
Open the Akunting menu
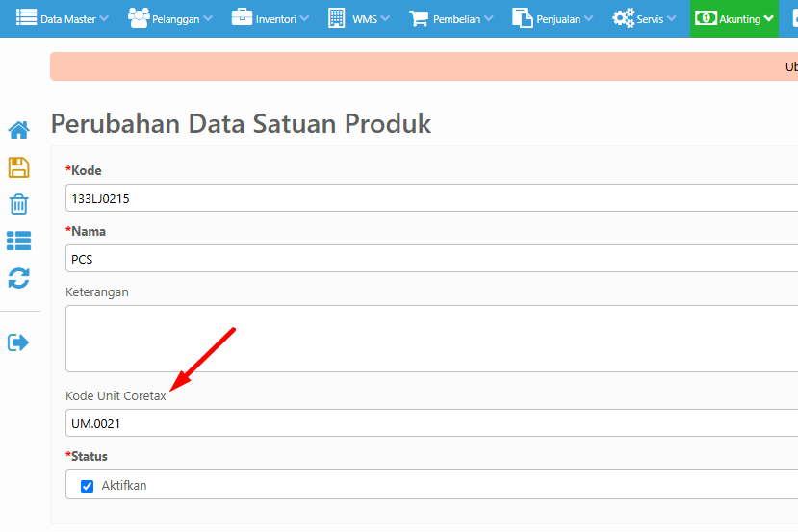[734, 19]
